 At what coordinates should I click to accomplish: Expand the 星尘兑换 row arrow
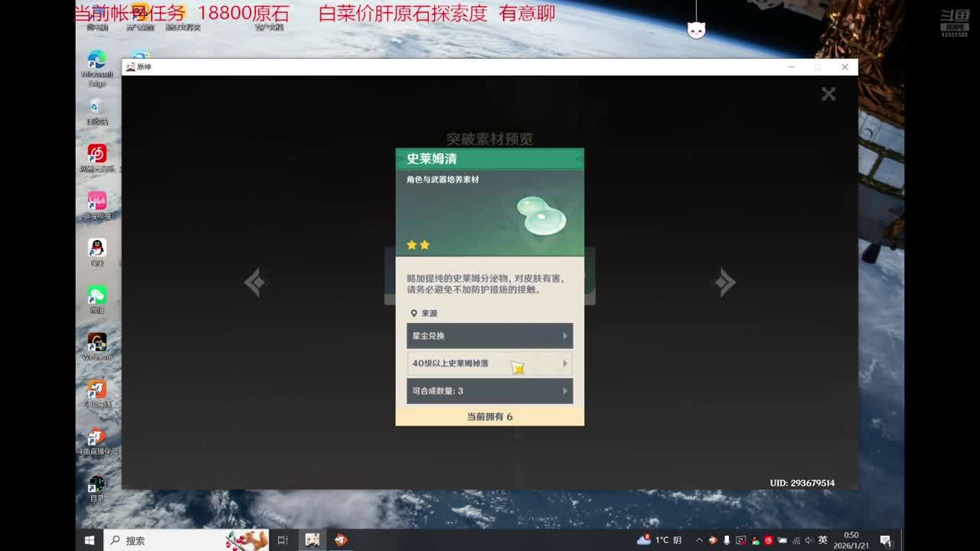(x=565, y=336)
